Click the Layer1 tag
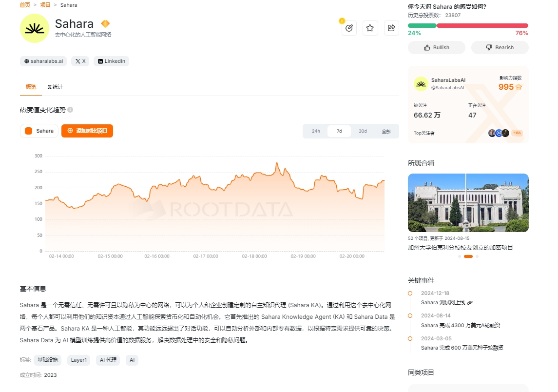 click(78, 360)
